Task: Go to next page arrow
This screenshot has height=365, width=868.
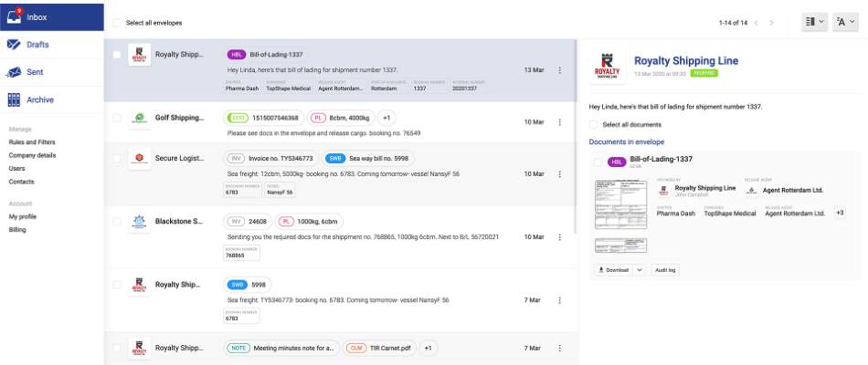Action: (772, 22)
